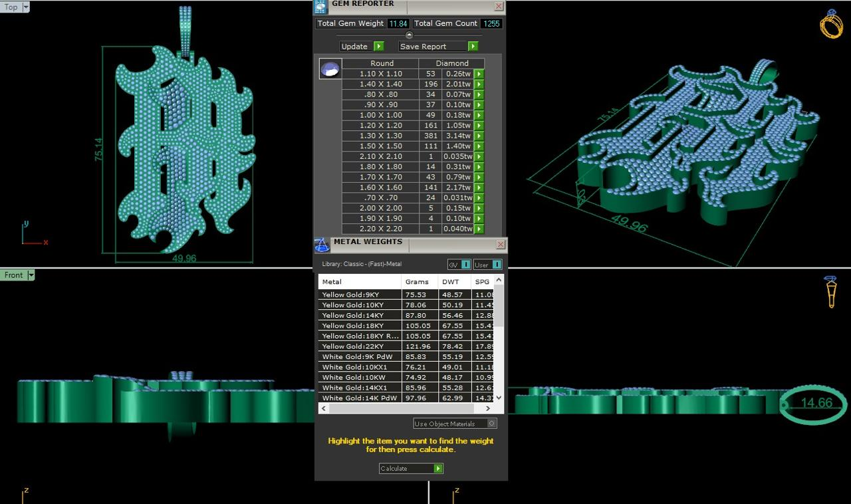
Task: Open the Front viewport dropdown arrow
Action: click(x=31, y=275)
